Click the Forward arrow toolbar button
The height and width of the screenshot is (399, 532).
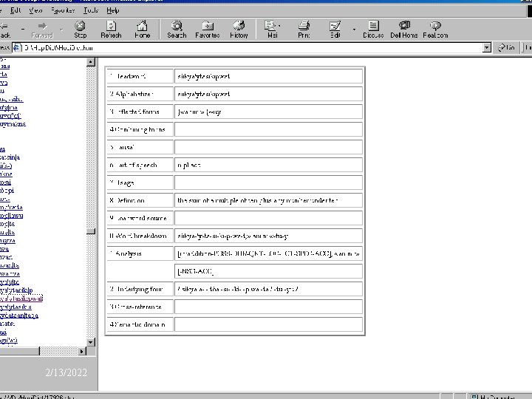(42, 30)
